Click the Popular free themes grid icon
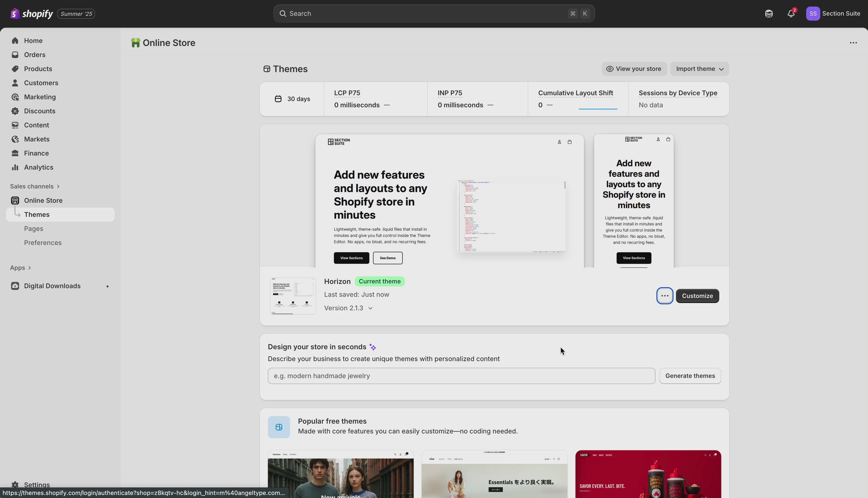868x498 pixels. click(x=279, y=427)
